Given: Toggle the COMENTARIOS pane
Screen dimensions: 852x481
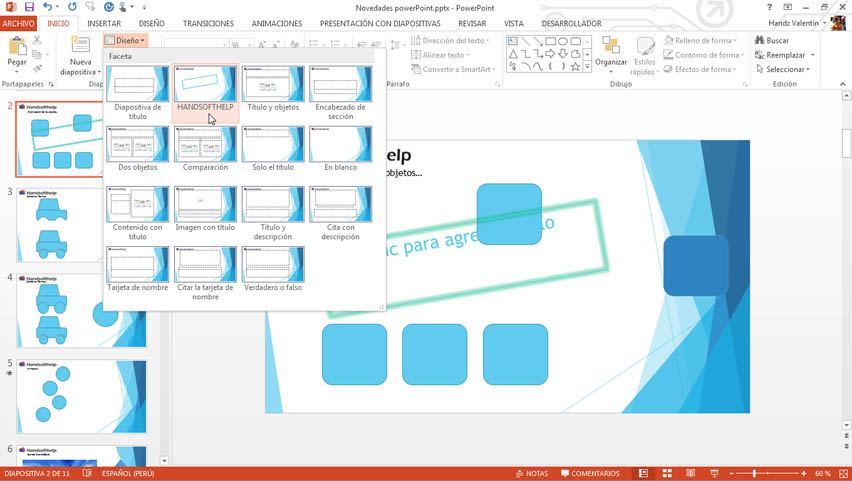Looking at the screenshot, I should click(x=590, y=473).
